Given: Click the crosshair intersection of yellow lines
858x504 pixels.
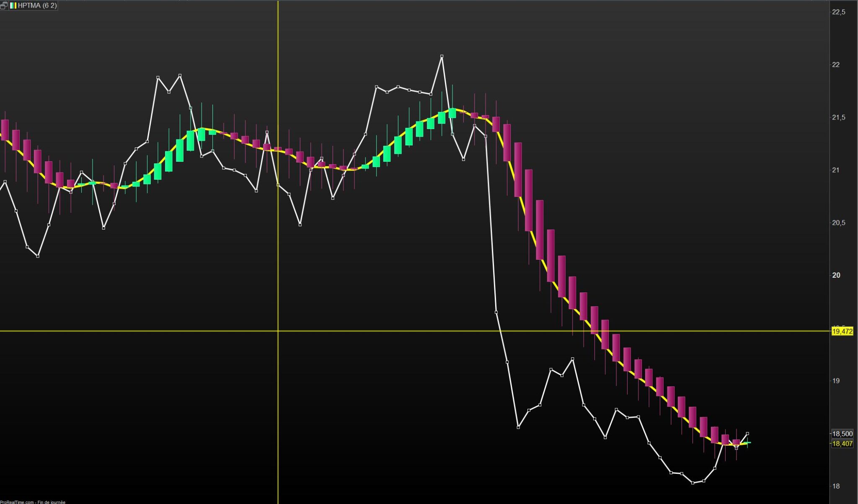Looking at the screenshot, I should point(278,331).
